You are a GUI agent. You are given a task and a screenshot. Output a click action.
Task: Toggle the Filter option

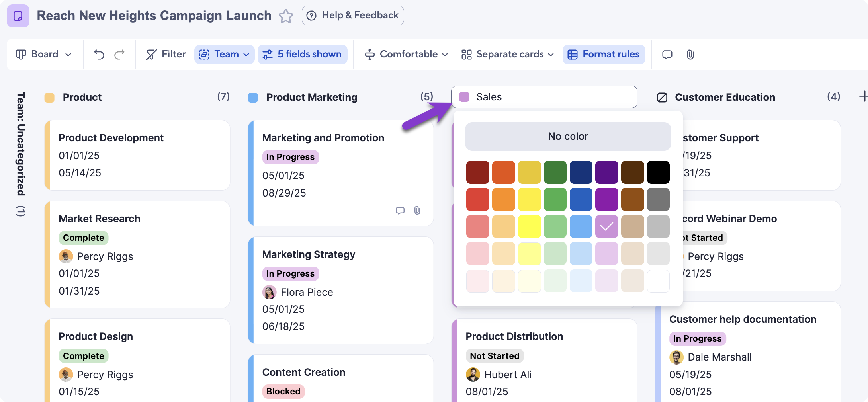tap(166, 54)
